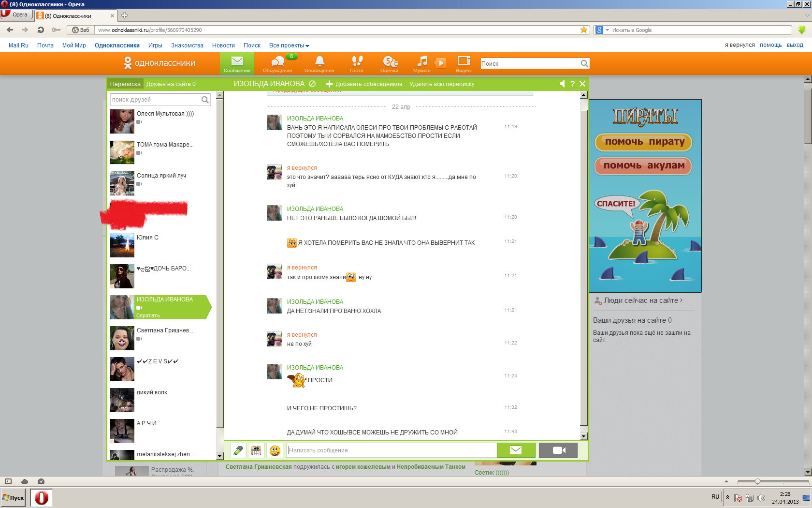Click the pencil text formatting icon
The width and height of the screenshot is (812, 508).
[x=238, y=450]
